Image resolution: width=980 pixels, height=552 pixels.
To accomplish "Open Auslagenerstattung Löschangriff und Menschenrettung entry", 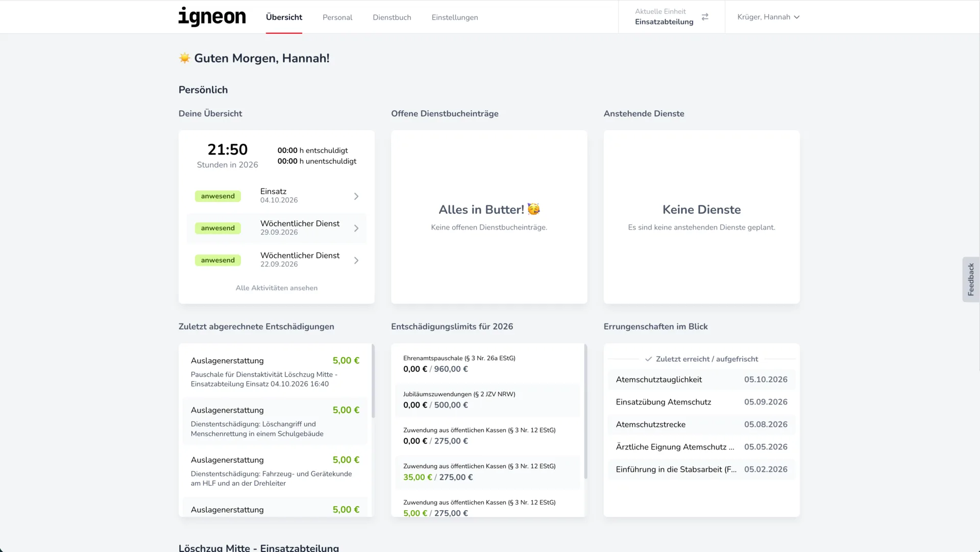I will pyautogui.click(x=275, y=421).
